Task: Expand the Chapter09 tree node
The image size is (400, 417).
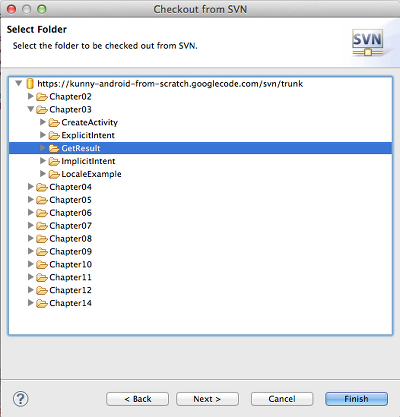Action: pos(30,251)
